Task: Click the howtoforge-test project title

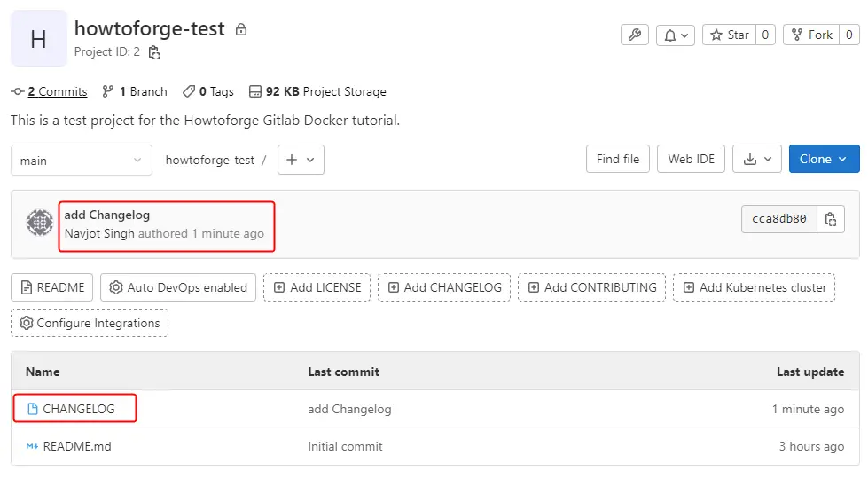Action: 150,28
